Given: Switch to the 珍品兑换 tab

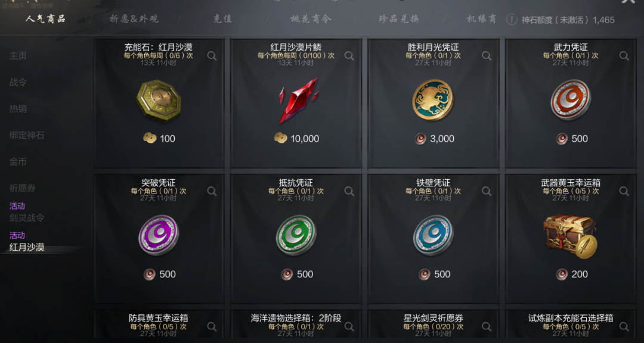Looking at the screenshot, I should tap(399, 19).
